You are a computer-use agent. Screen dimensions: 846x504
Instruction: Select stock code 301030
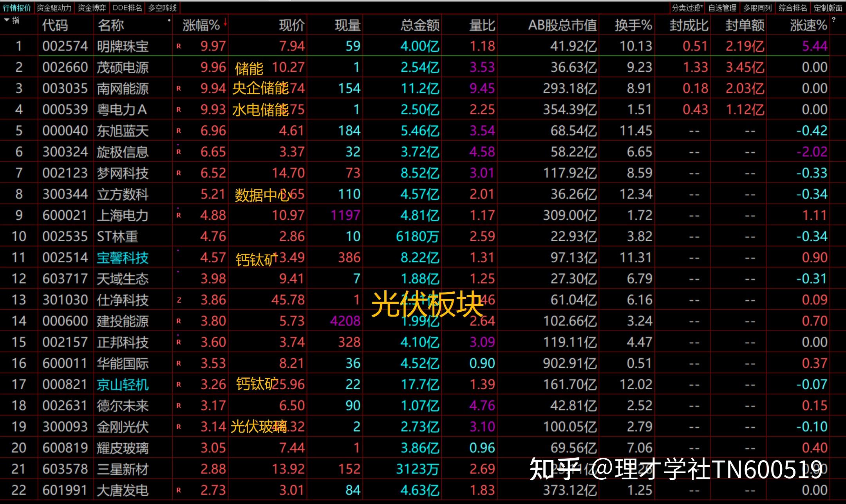(x=65, y=300)
